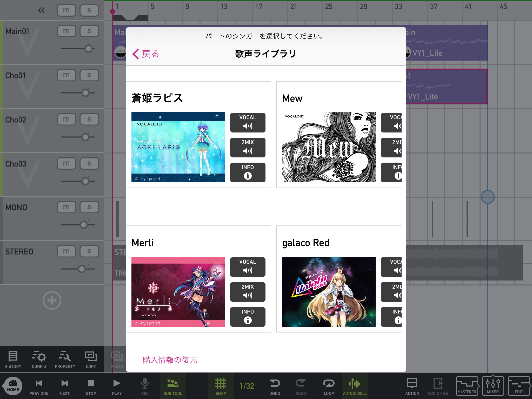
Task: Solo the STEREO track
Action: (x=89, y=251)
